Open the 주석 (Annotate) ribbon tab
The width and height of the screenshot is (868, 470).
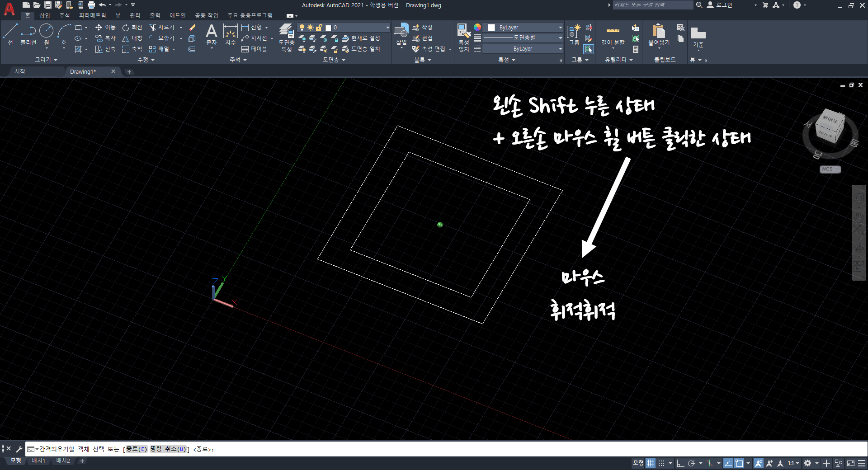pyautogui.click(x=65, y=15)
